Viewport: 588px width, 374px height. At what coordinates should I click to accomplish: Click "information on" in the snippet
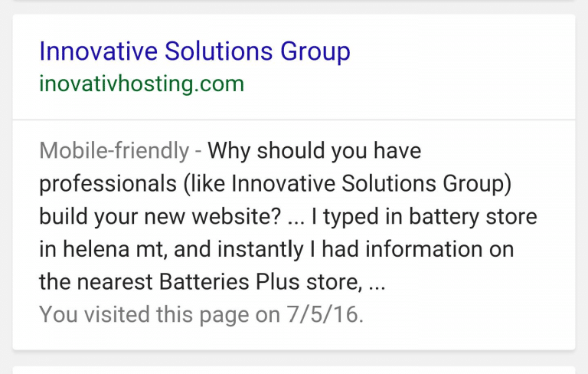click(439, 249)
